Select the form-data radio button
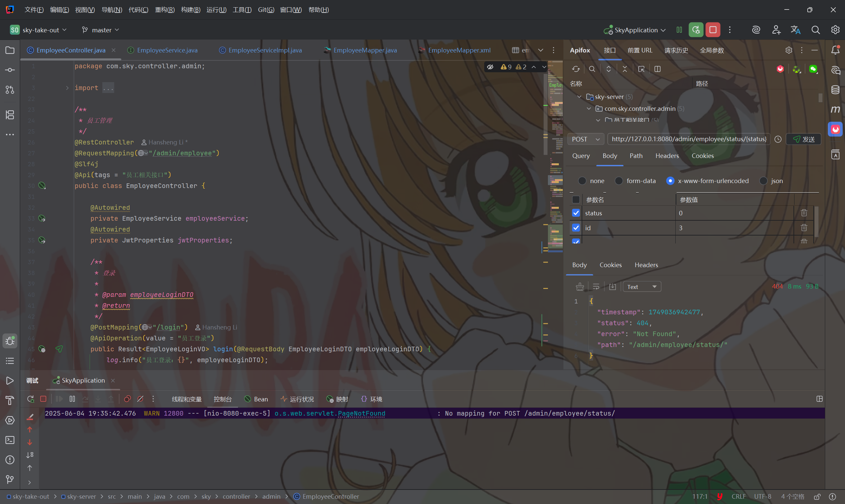The height and width of the screenshot is (504, 845). [x=619, y=181]
